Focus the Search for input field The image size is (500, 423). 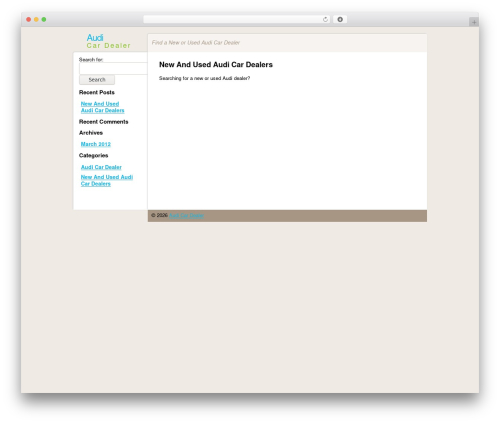click(x=113, y=69)
